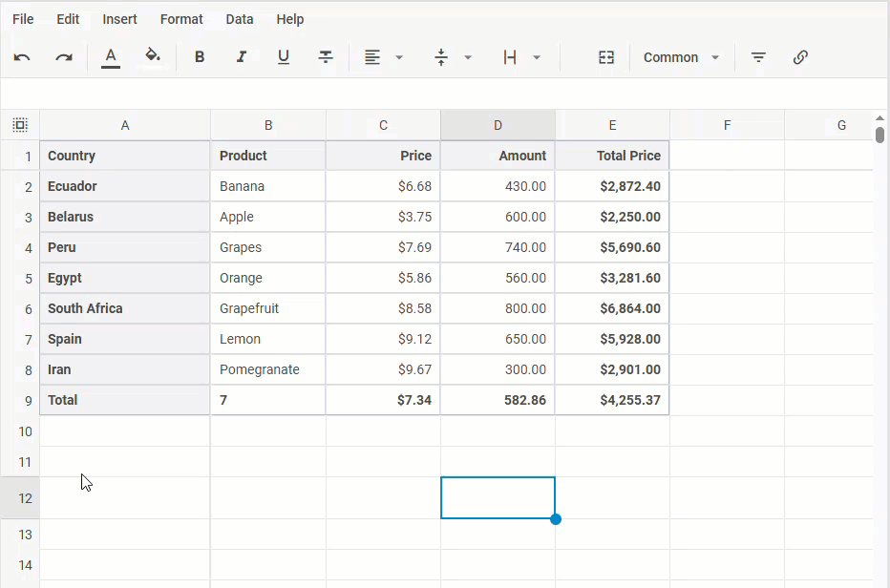The height and width of the screenshot is (588, 890).
Task: Select row 12 header
Action: pyautogui.click(x=20, y=497)
